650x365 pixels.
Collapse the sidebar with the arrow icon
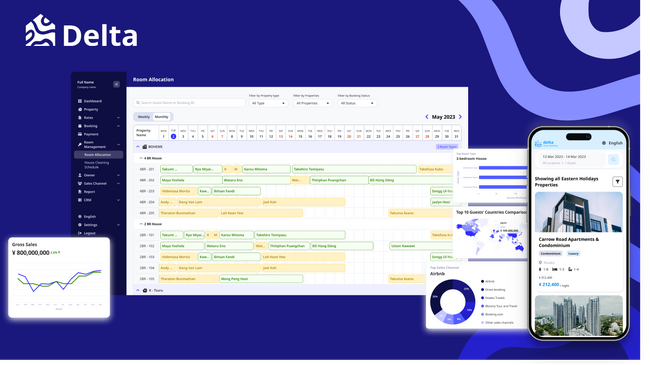point(116,84)
